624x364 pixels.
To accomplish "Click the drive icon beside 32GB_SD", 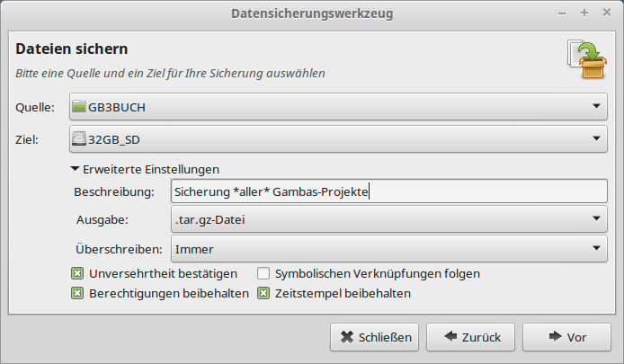I will click(x=78, y=139).
